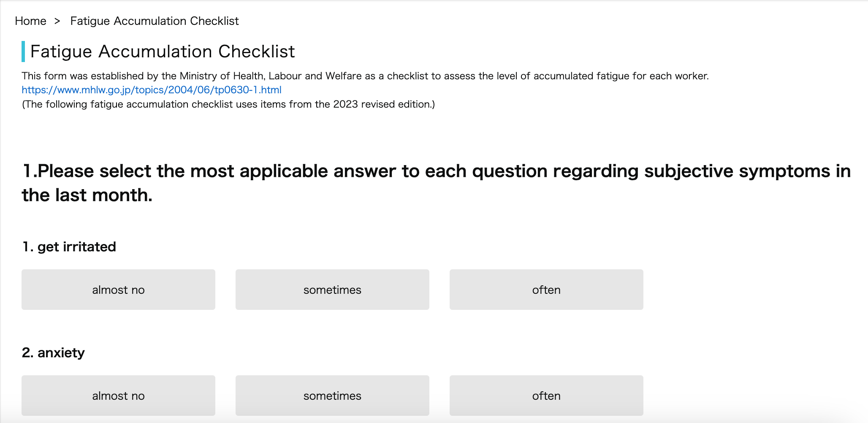Click the 'the last month.' heading line
This screenshot has height=423, width=868.
(87, 195)
